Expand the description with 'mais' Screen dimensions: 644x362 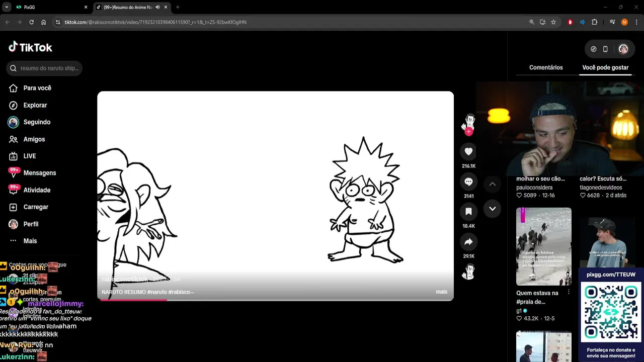click(x=442, y=292)
